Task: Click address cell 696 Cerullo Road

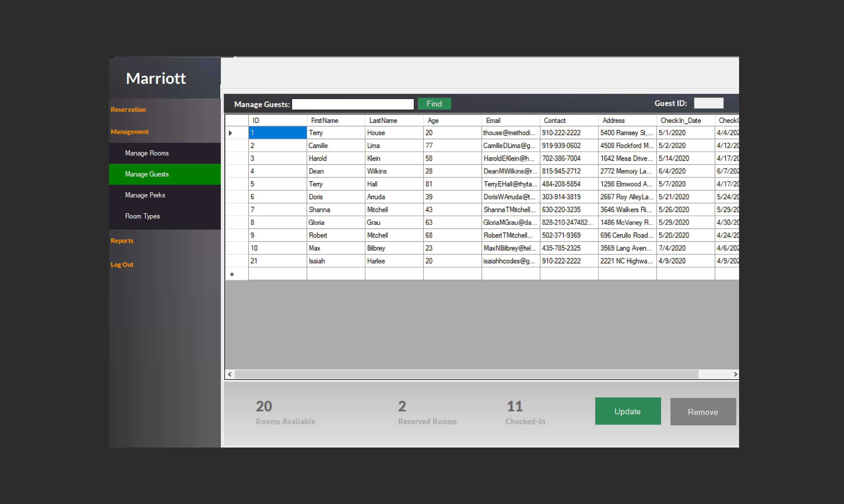Action: pos(628,235)
